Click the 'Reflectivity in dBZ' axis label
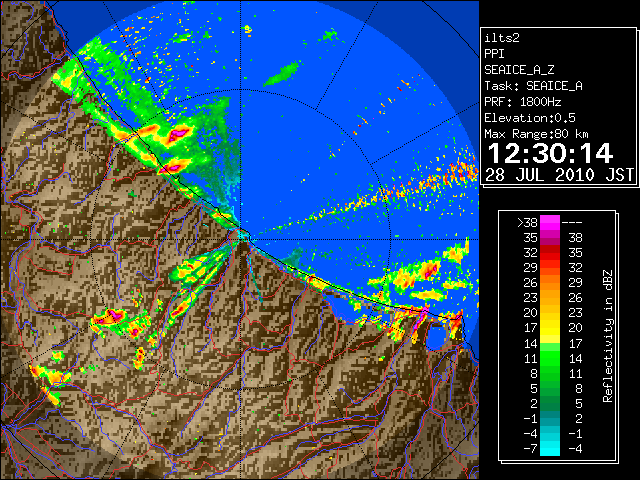640x480 pixels. pos(608,336)
